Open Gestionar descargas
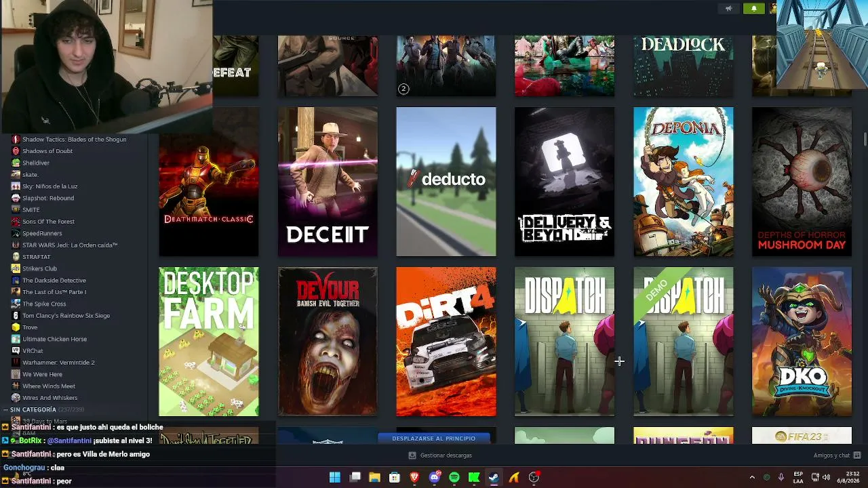Screen dimensions: 868x488 [440, 455]
